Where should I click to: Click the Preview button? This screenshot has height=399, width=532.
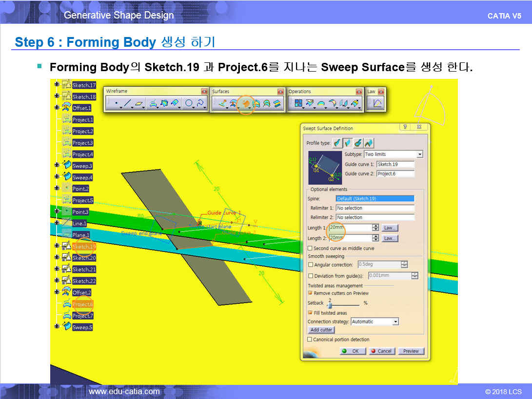411,351
